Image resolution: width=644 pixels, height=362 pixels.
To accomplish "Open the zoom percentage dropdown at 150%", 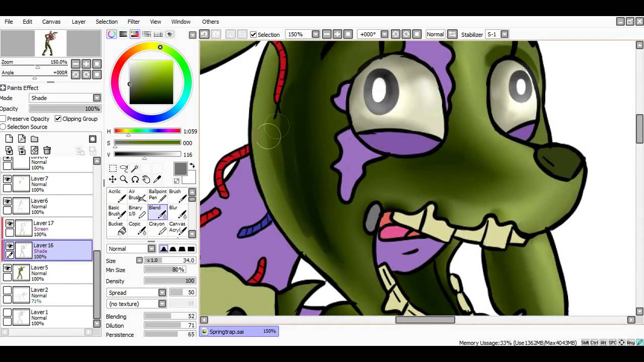I will pos(315,34).
